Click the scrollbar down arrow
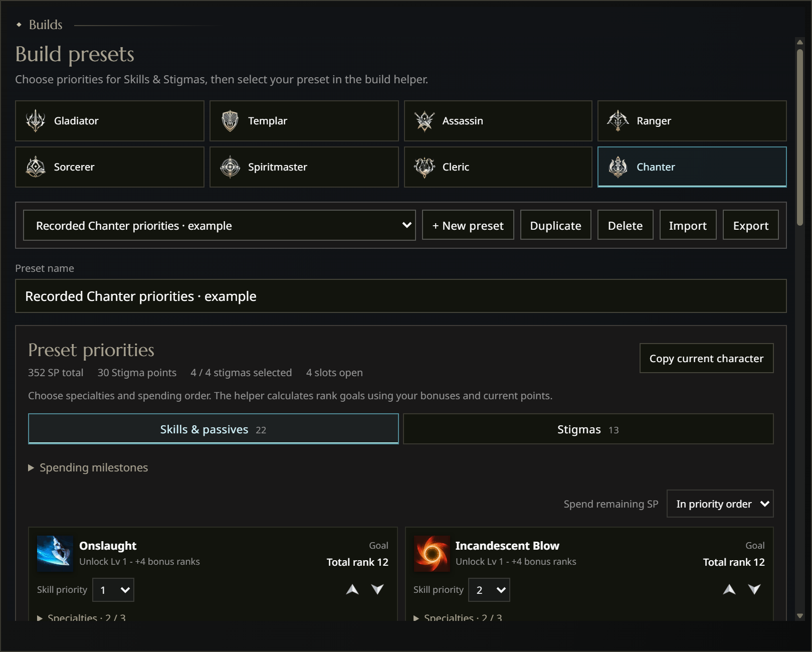The image size is (812, 652). [x=800, y=616]
